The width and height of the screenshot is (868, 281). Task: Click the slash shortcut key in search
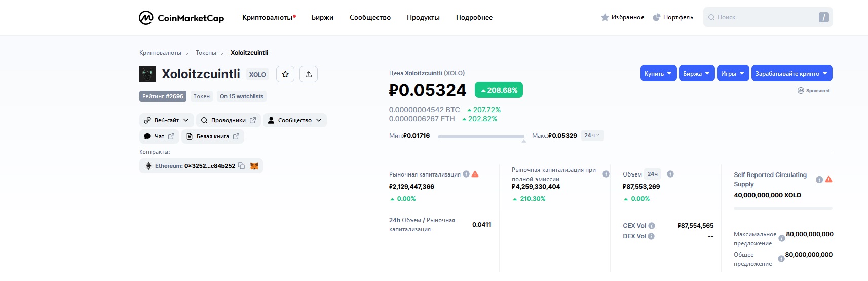(824, 17)
